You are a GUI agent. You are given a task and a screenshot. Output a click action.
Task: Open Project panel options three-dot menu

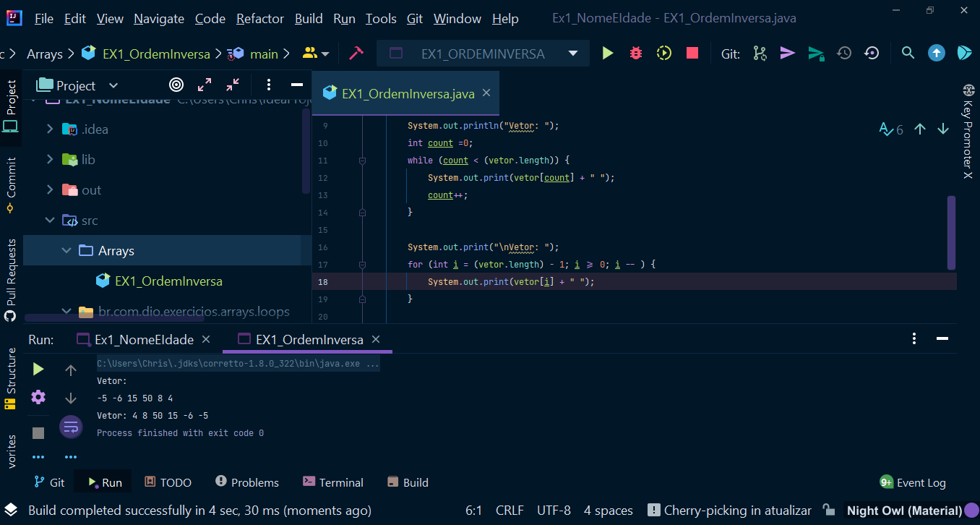tap(268, 85)
